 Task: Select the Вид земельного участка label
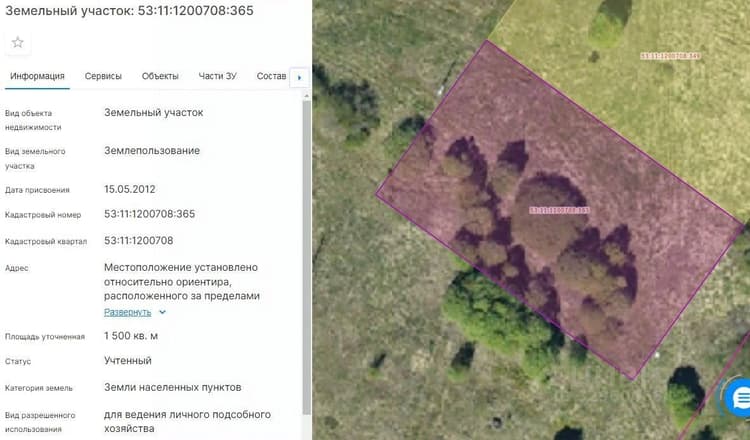click(35, 158)
